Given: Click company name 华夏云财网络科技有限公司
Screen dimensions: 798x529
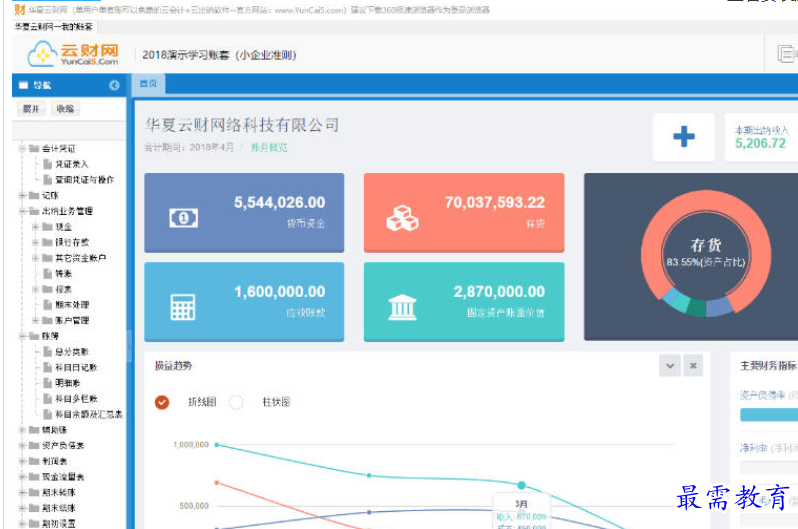Looking at the screenshot, I should (242, 125).
